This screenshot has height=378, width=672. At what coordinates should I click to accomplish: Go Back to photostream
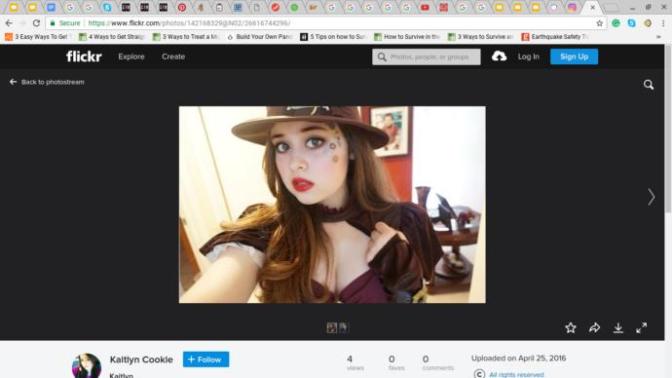(x=53, y=82)
